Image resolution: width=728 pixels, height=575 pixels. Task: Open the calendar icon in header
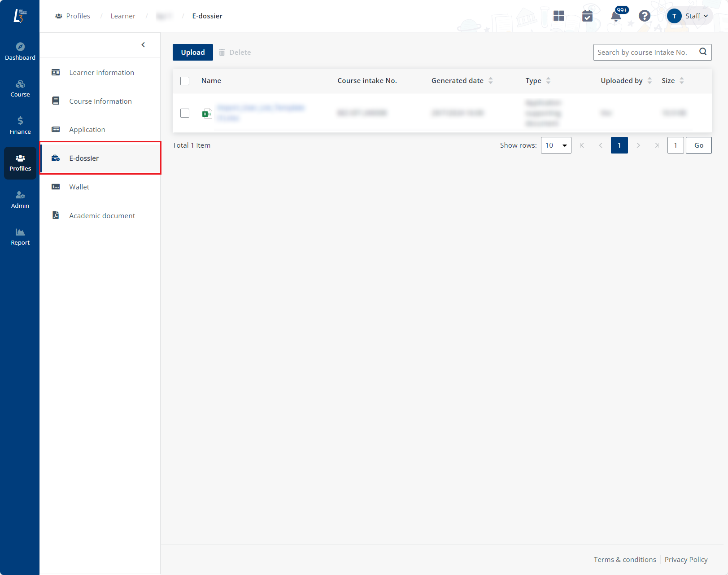587,16
